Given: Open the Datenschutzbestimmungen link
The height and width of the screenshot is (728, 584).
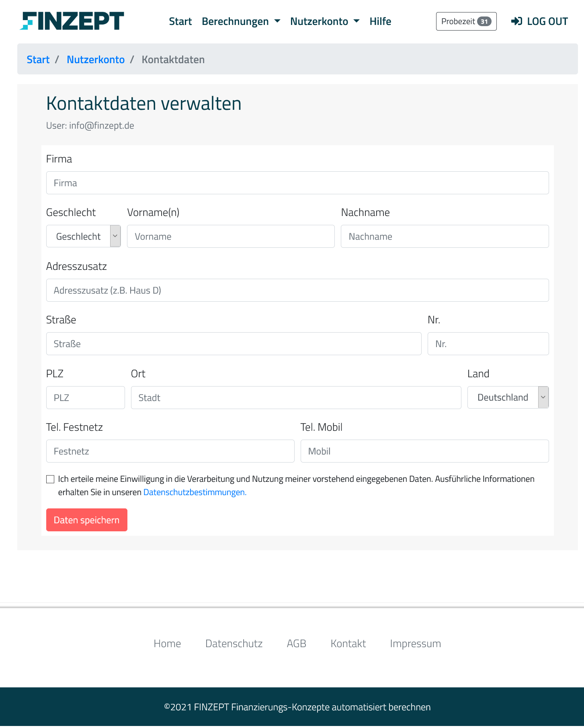Looking at the screenshot, I should [x=195, y=492].
